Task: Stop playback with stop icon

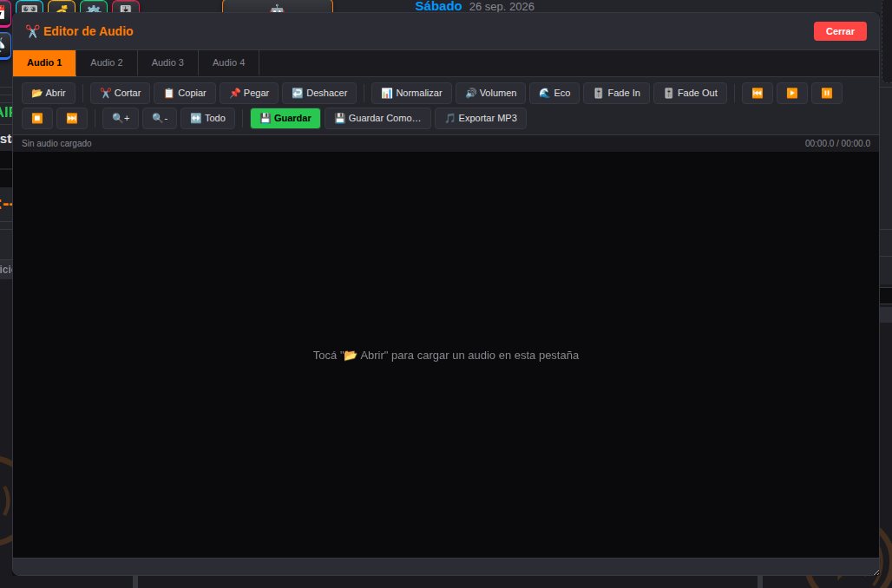Action: click(x=37, y=118)
